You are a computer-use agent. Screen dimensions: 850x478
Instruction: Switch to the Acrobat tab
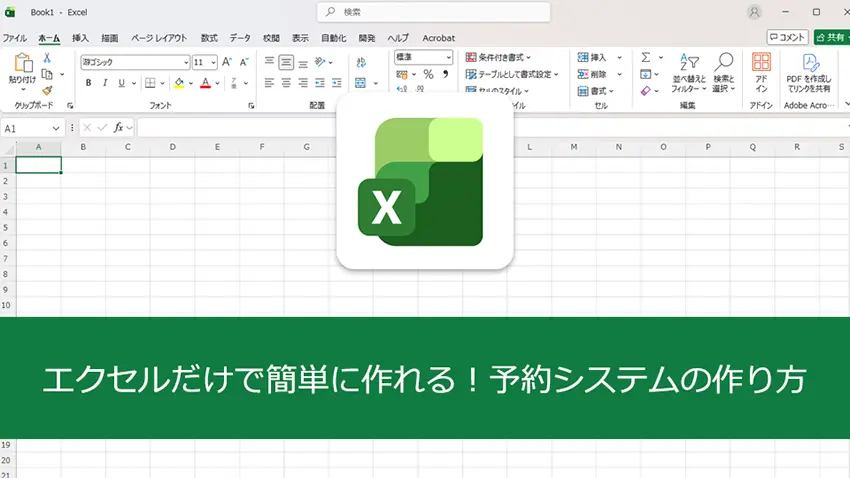click(x=439, y=38)
